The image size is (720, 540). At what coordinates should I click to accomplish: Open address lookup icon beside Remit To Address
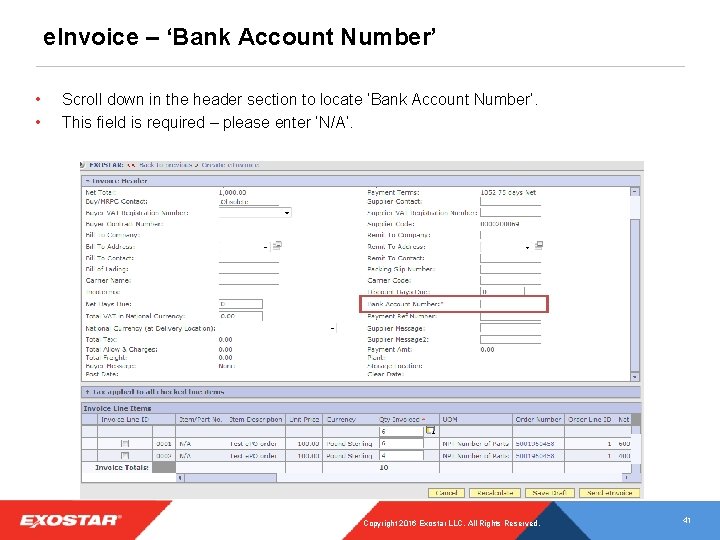pos(539,246)
